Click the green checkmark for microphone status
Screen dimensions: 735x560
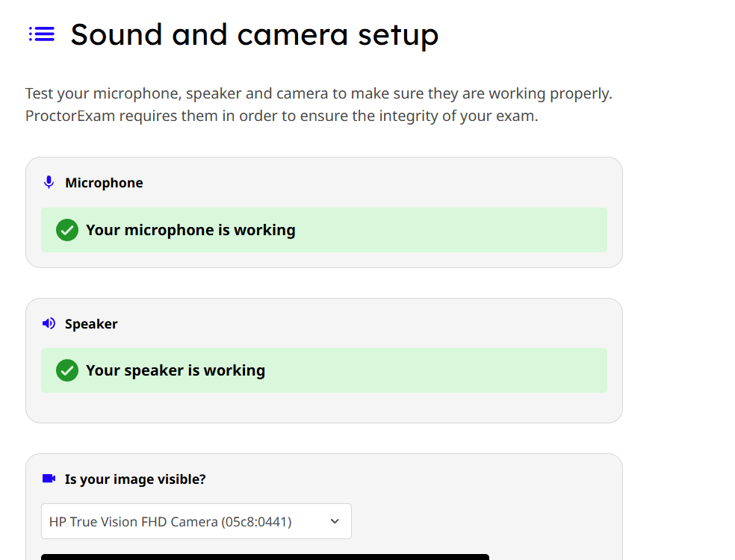click(67, 230)
